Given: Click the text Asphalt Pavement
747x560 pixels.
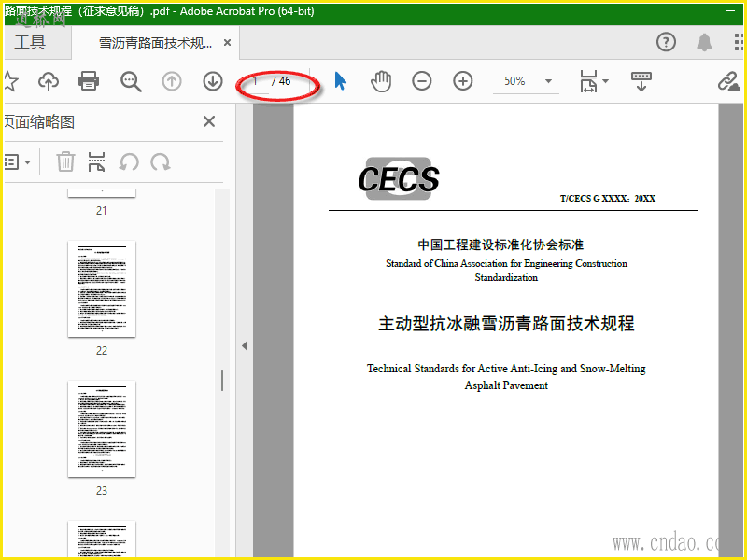Looking at the screenshot, I should [x=506, y=385].
